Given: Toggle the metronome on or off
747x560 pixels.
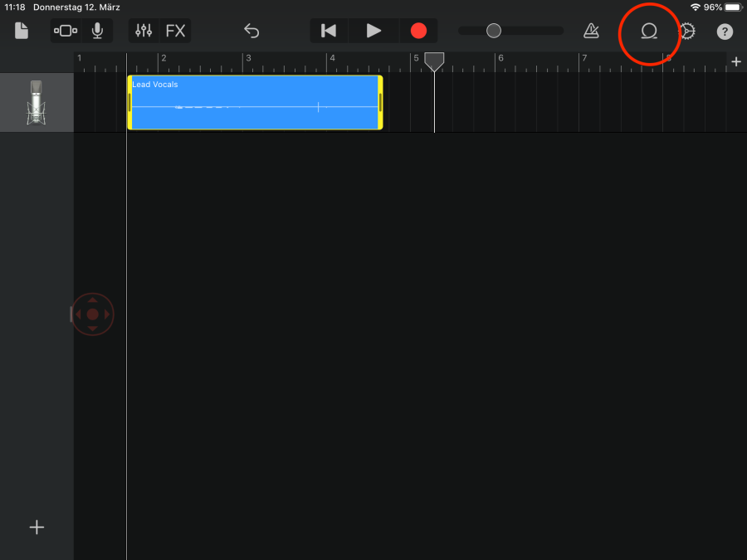Looking at the screenshot, I should click(x=591, y=32).
